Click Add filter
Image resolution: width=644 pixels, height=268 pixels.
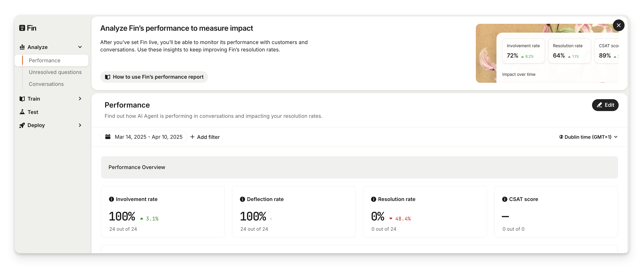(x=205, y=137)
